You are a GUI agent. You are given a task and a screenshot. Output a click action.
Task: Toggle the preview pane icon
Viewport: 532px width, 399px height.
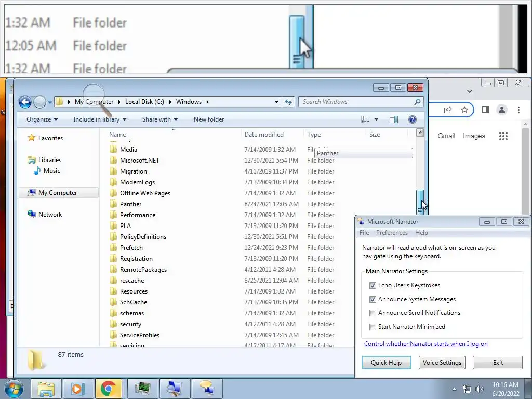(x=394, y=119)
